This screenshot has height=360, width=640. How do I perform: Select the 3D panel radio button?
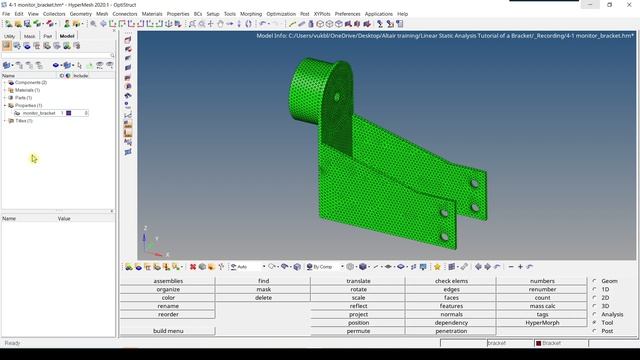[594, 306]
